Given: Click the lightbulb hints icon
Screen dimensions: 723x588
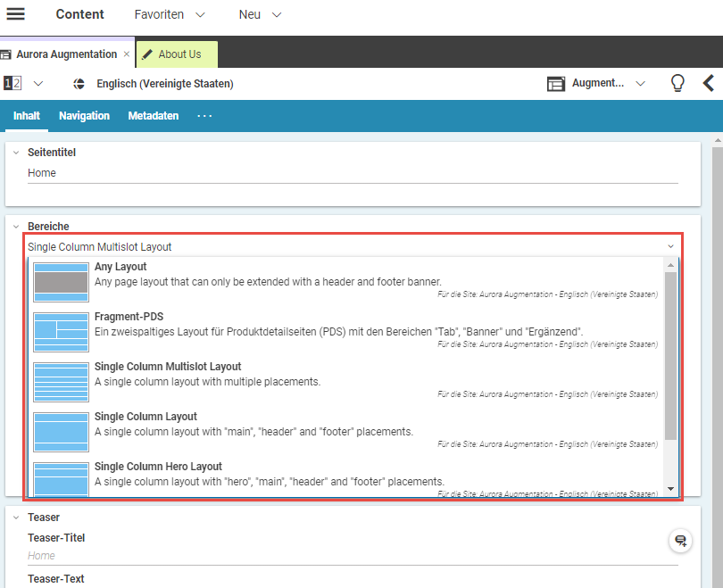Looking at the screenshot, I should tap(677, 83).
